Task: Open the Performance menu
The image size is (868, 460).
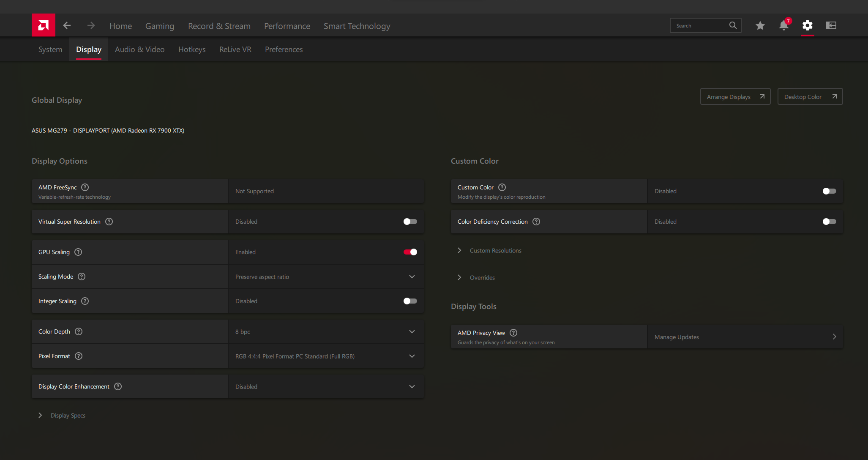Action: (x=287, y=26)
